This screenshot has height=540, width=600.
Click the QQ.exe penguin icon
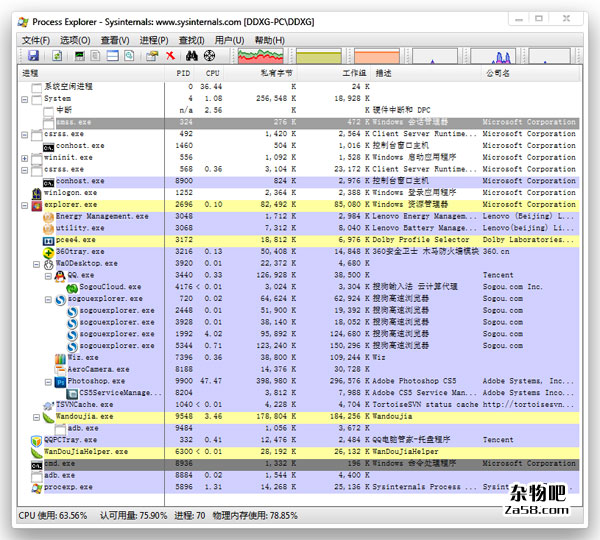pyautogui.click(x=60, y=276)
